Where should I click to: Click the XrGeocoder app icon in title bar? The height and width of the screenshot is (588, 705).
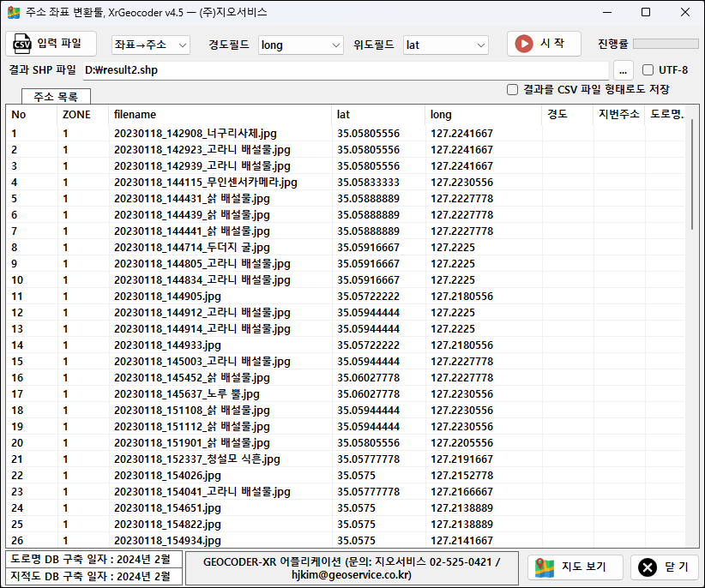14,12
